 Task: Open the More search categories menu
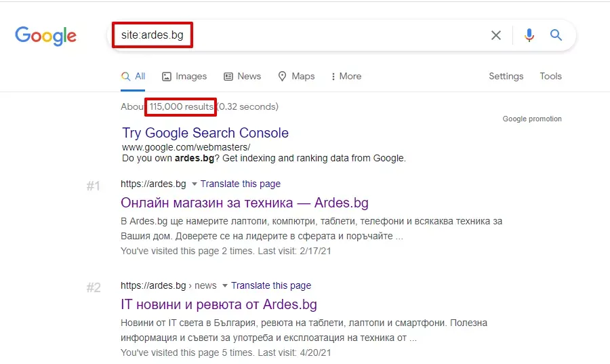[x=346, y=76]
